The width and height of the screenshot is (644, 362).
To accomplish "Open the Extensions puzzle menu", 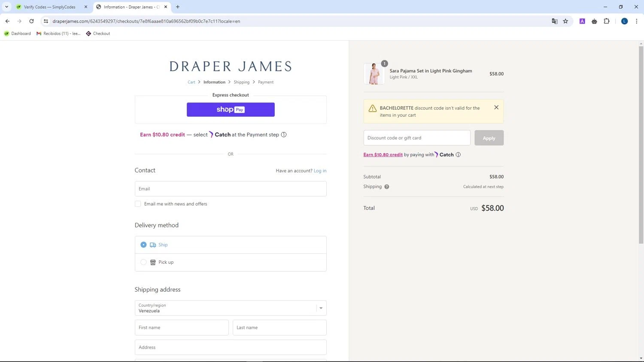I will coord(607,21).
